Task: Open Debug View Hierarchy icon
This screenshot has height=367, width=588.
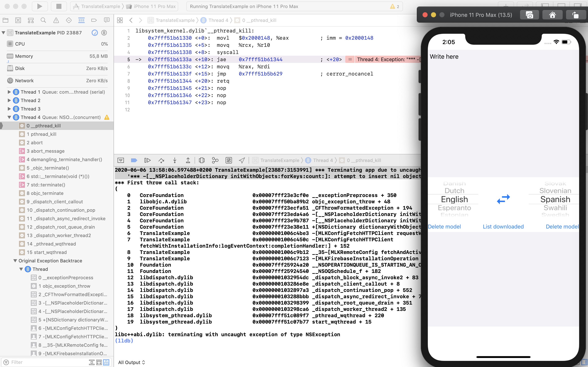Action: click(202, 160)
